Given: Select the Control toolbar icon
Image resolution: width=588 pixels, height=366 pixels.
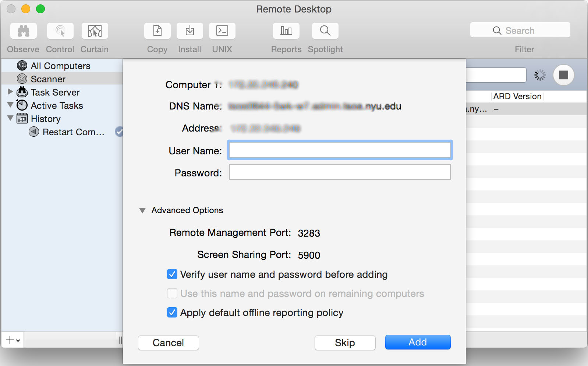Looking at the screenshot, I should coord(60,31).
